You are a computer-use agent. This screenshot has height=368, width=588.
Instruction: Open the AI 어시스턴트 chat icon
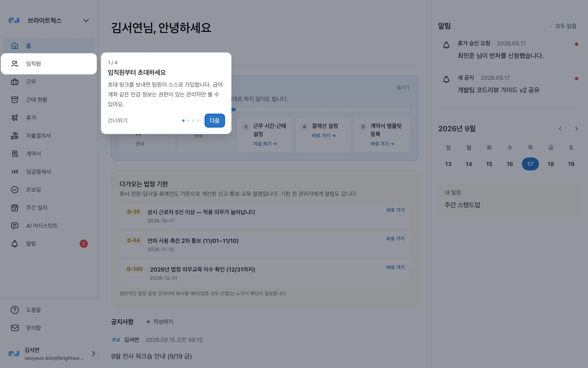click(15, 226)
